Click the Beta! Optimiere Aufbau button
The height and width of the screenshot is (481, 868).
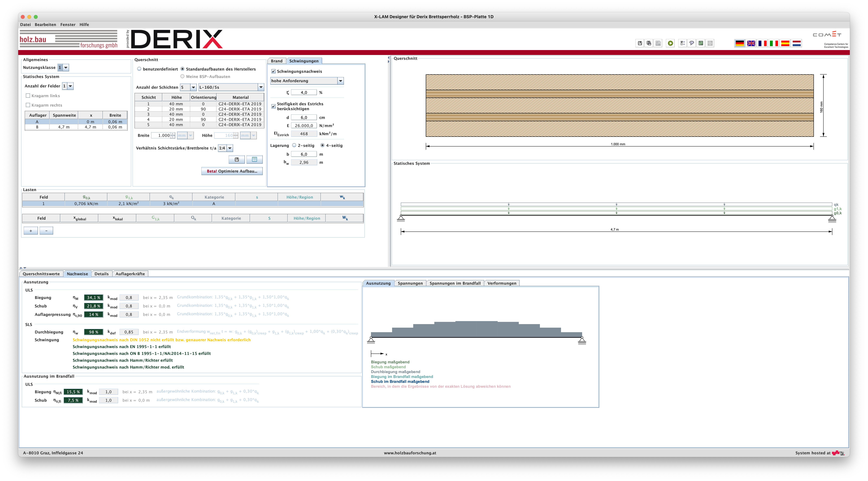pos(232,171)
